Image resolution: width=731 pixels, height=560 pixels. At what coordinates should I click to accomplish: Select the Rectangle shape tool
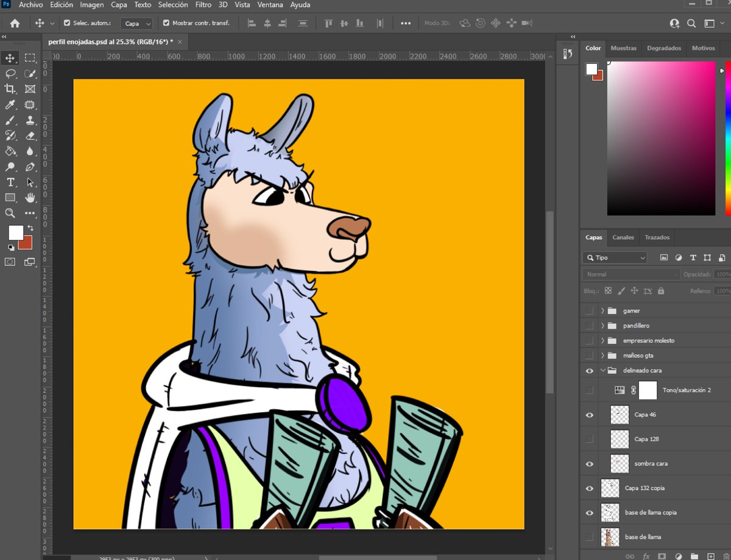10,198
